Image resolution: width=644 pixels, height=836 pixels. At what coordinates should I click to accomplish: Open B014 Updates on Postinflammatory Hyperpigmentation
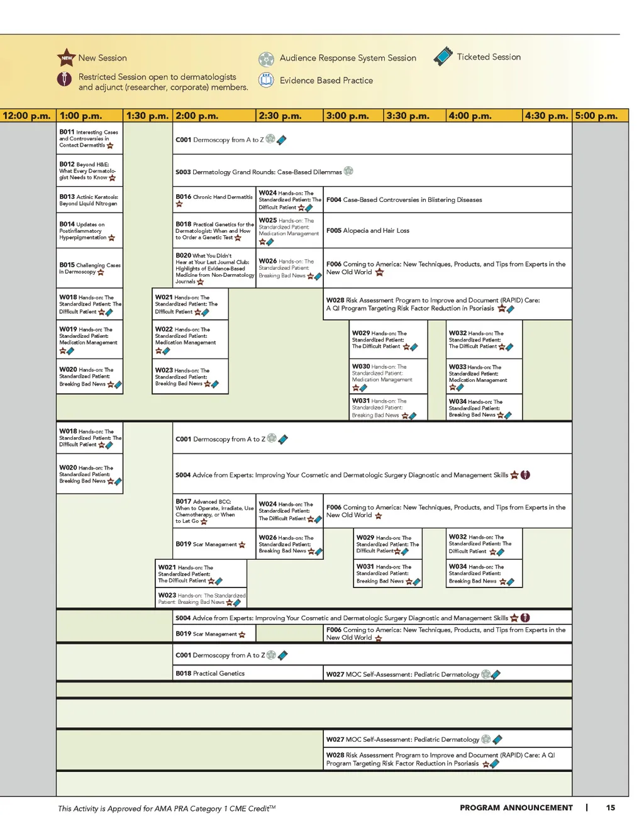pos(86,231)
